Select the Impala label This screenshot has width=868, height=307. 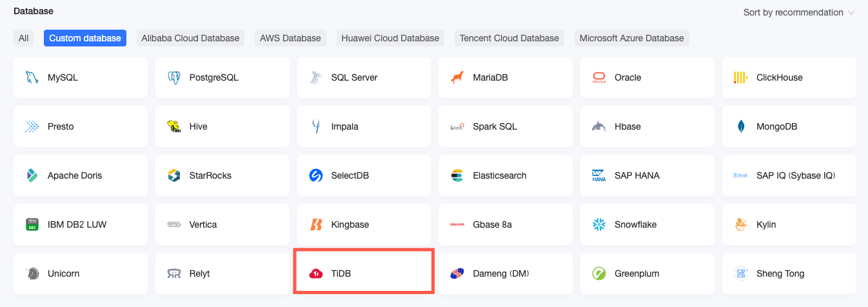point(345,126)
